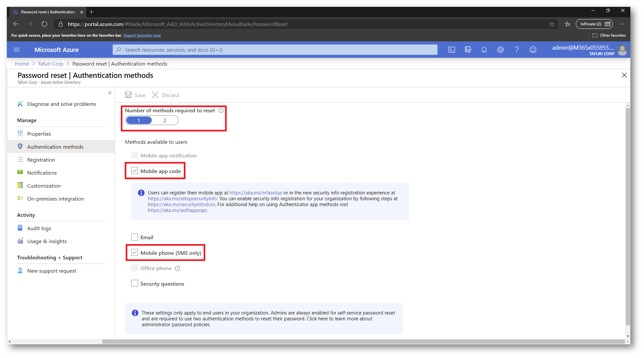Open a new browser tab
The width and height of the screenshot is (644, 358).
point(92,12)
